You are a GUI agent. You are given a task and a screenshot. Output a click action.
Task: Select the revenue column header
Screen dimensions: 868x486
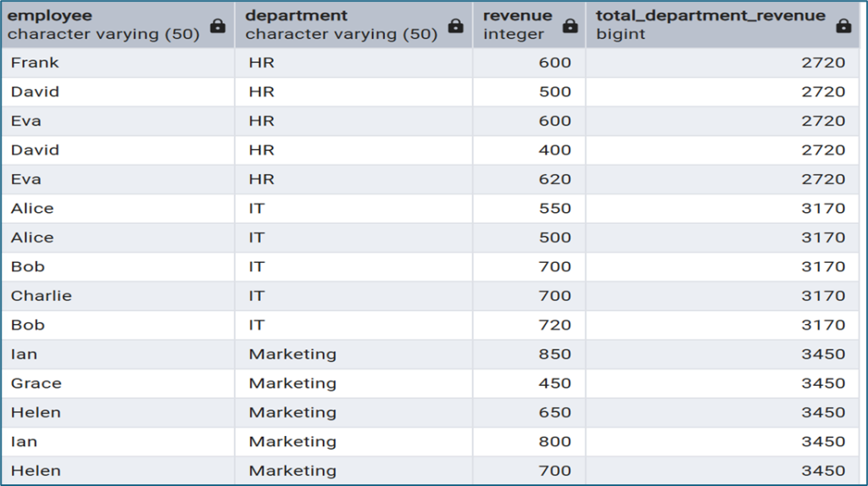[517, 25]
